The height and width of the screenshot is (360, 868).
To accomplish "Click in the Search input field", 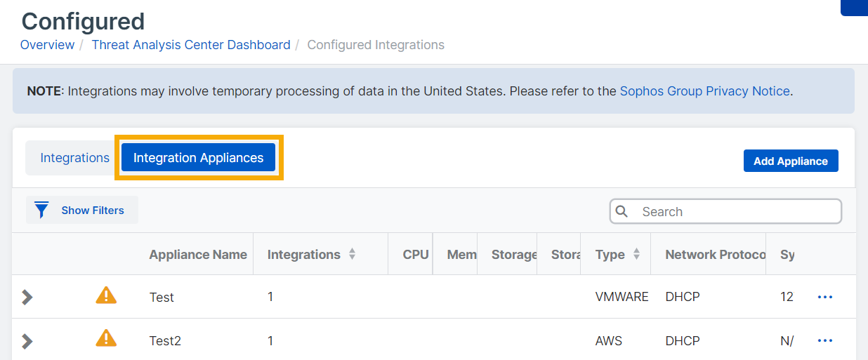I will pos(734,211).
